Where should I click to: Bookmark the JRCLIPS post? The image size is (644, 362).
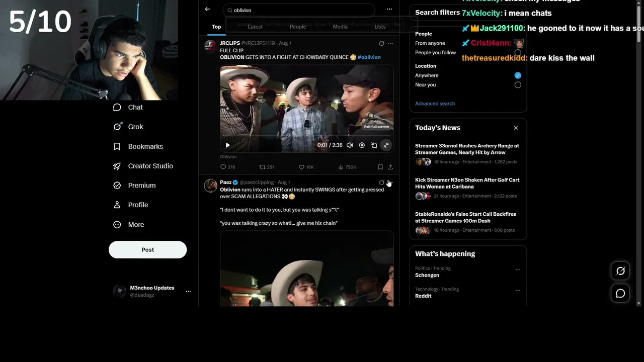(x=380, y=167)
